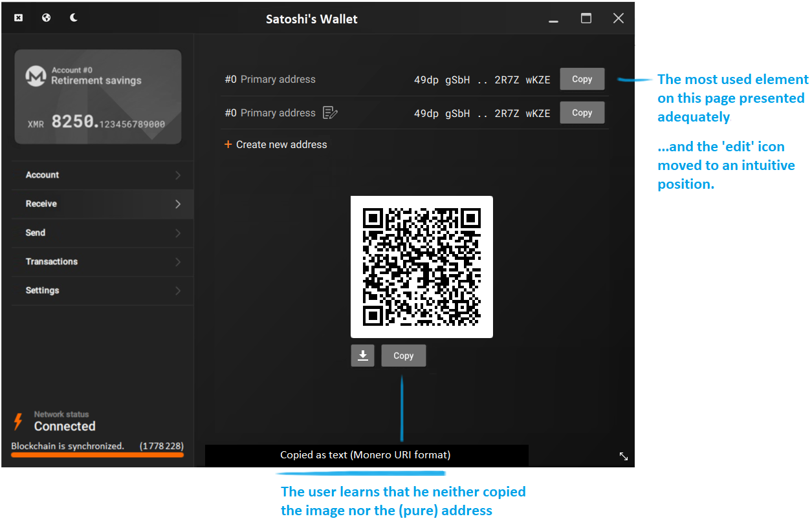Copy the second Primary address with edit icon

point(582,112)
